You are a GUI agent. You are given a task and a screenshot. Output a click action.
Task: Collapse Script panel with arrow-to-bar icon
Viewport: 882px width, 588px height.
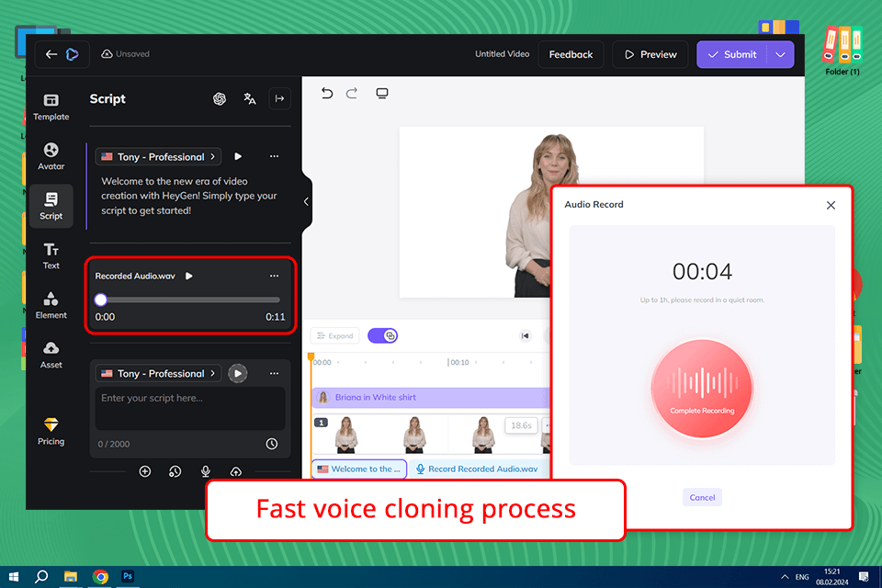[279, 98]
